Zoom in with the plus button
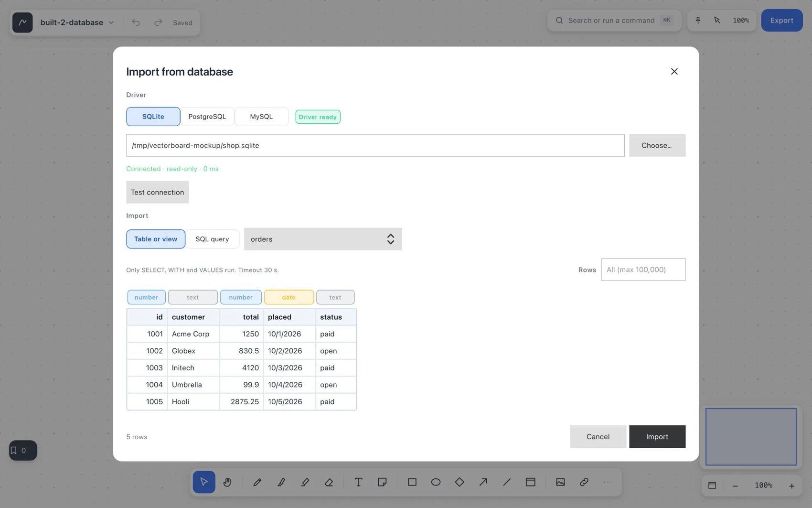 coord(791,486)
